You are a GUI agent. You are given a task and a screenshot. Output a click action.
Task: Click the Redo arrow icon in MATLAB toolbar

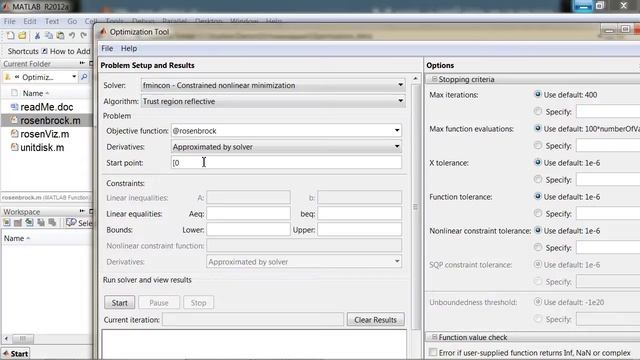[x=84, y=36]
